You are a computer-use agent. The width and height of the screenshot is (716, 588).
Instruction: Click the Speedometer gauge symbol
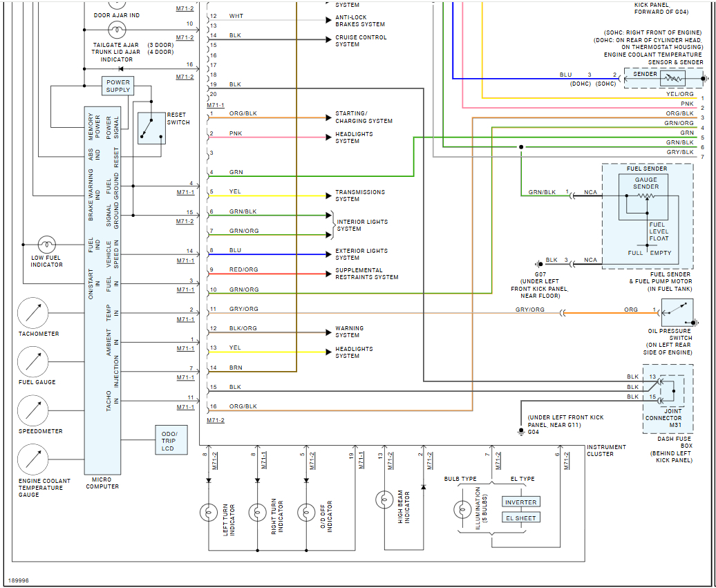pyautogui.click(x=33, y=410)
